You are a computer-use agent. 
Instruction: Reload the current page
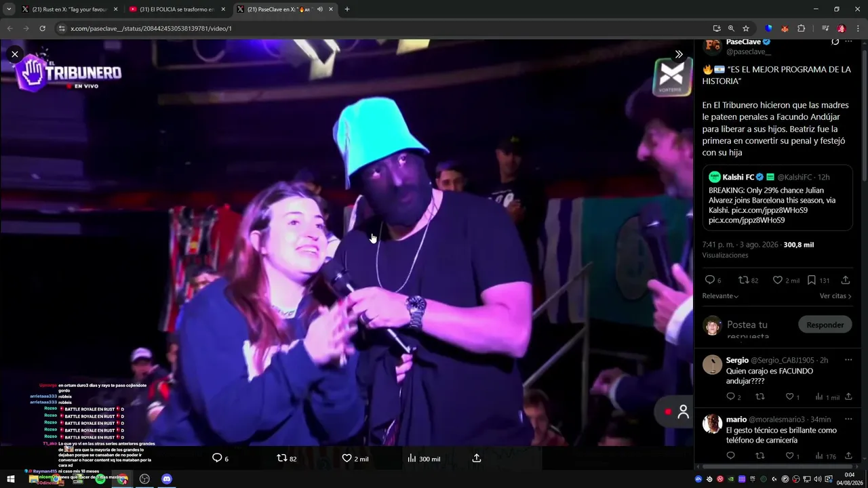tap(42, 28)
